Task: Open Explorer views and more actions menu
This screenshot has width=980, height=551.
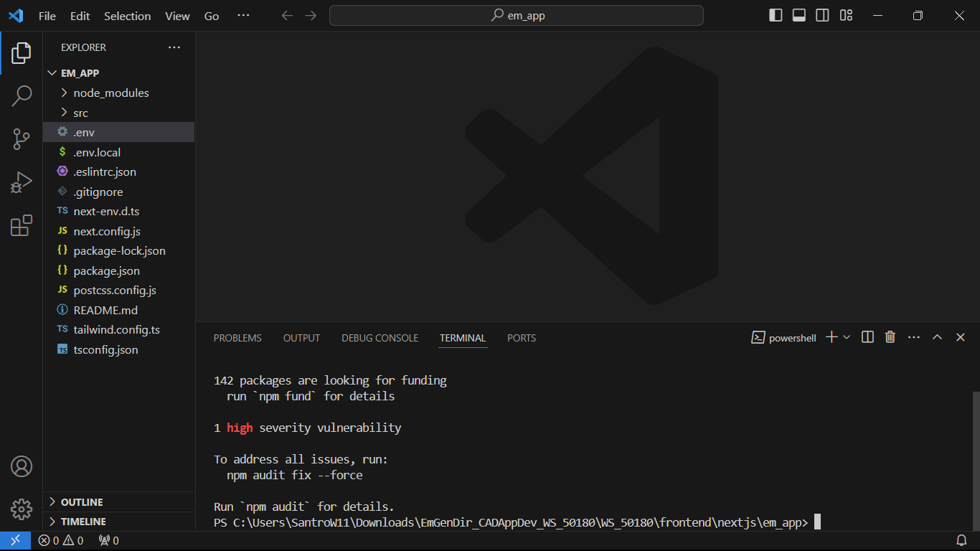Action: [174, 47]
